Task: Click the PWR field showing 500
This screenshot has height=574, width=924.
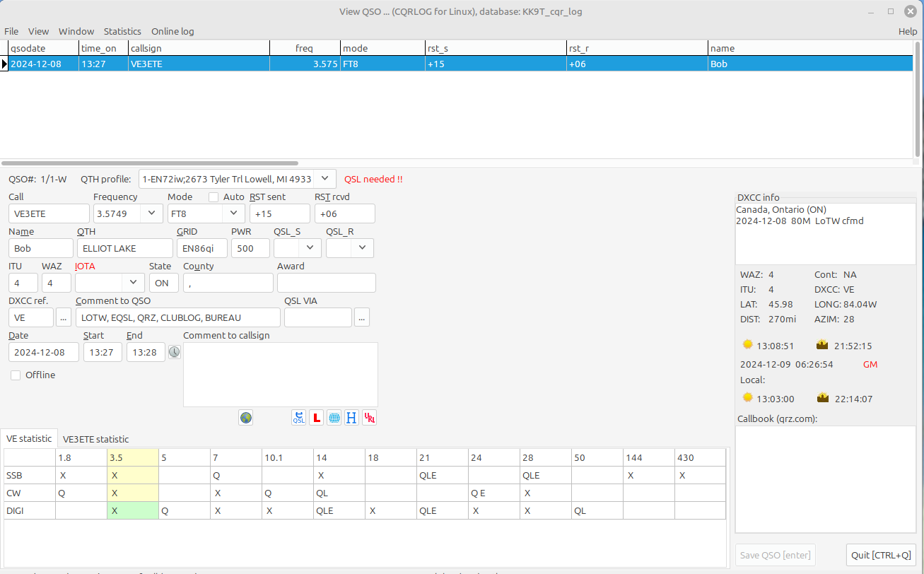Action: [250, 248]
